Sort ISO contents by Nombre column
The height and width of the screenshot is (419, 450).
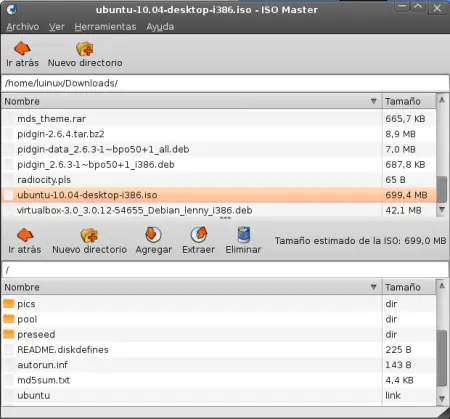[191, 287]
